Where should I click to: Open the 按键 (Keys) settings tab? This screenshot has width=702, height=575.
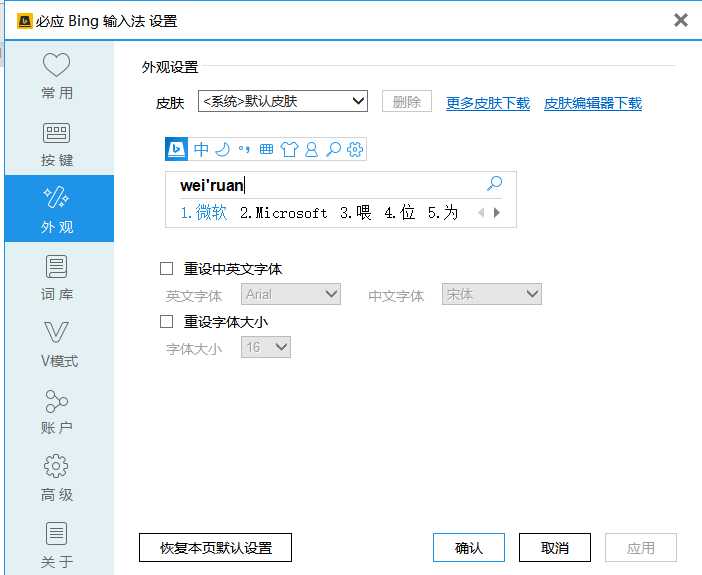tap(57, 142)
